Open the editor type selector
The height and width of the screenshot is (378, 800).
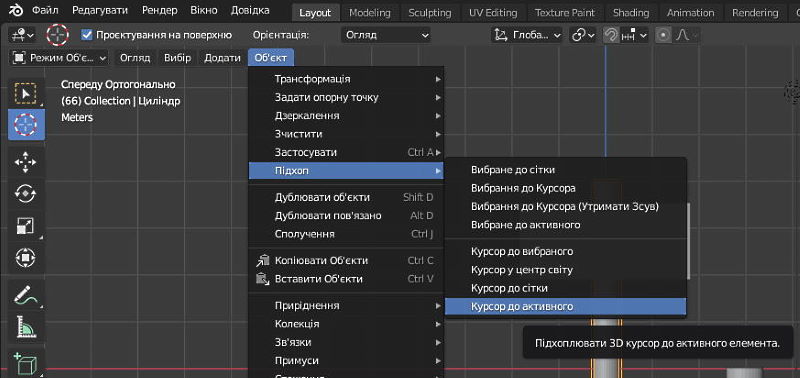click(x=22, y=35)
